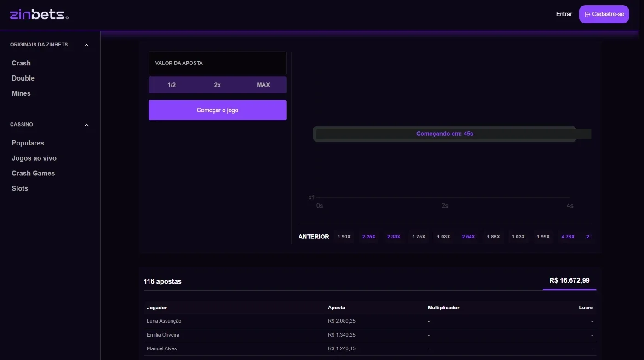
Task: Select previous result 2.25X
Action: coord(369,237)
